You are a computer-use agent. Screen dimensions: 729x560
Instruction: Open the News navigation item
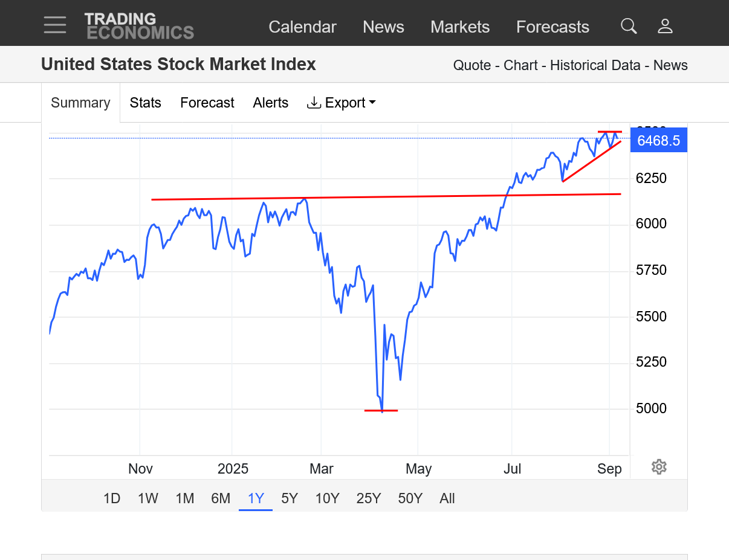coord(383,27)
